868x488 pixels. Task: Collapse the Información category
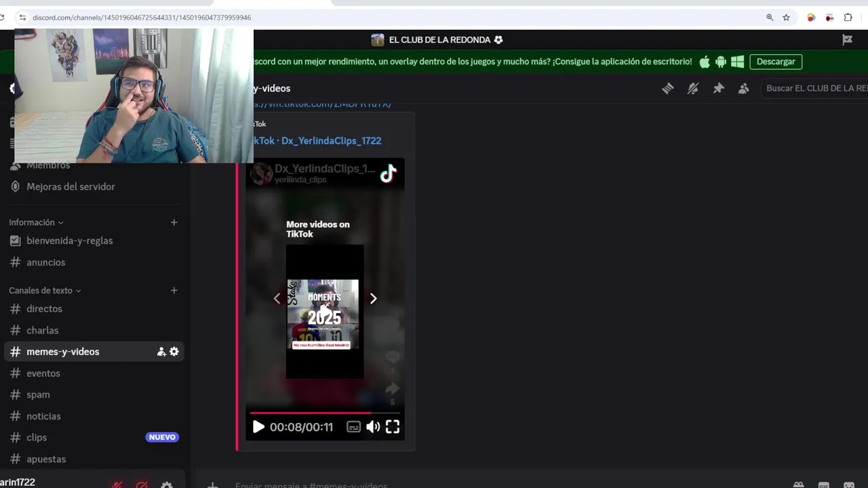[36, 222]
